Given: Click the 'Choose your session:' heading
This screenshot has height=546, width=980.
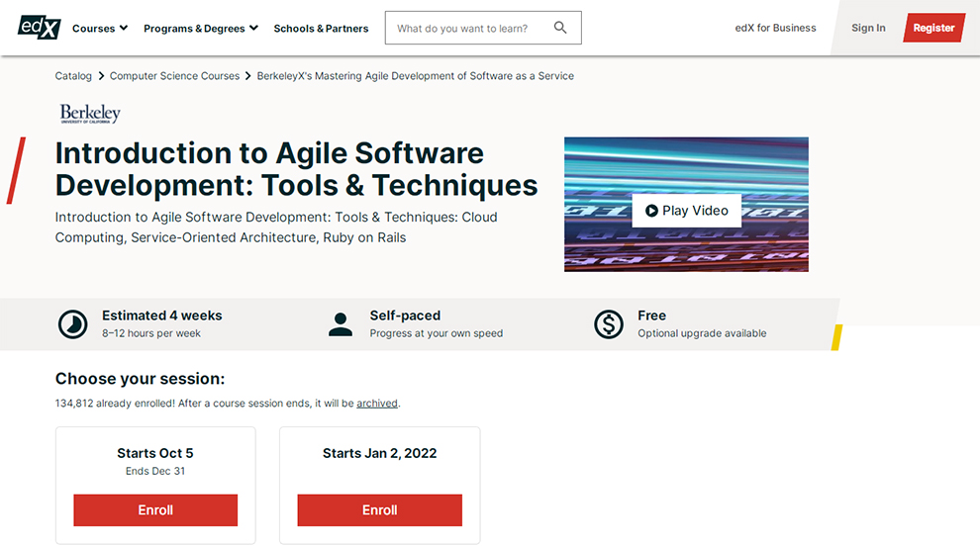Looking at the screenshot, I should click(140, 379).
